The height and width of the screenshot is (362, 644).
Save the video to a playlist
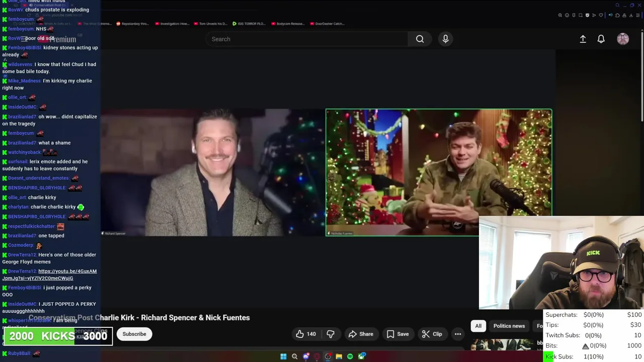click(397, 334)
